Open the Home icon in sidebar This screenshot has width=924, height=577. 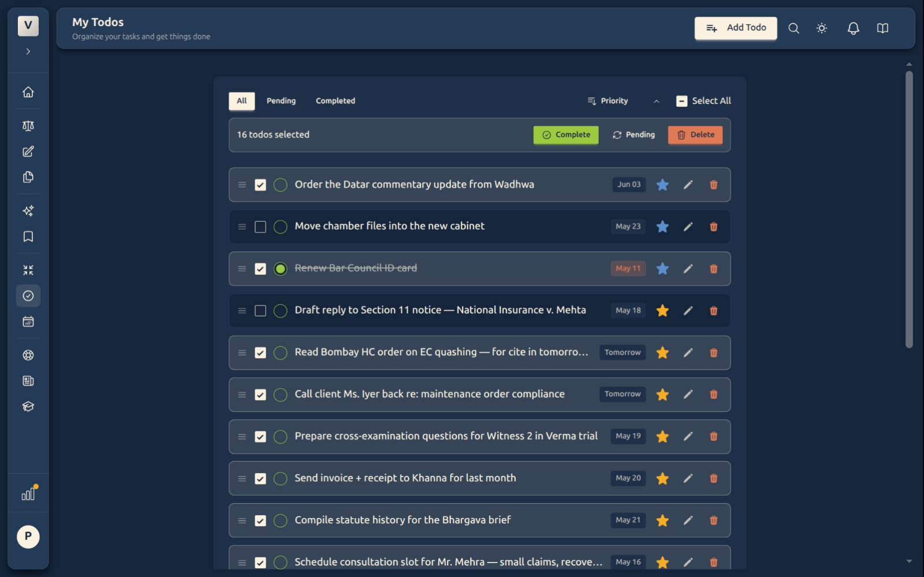[28, 92]
